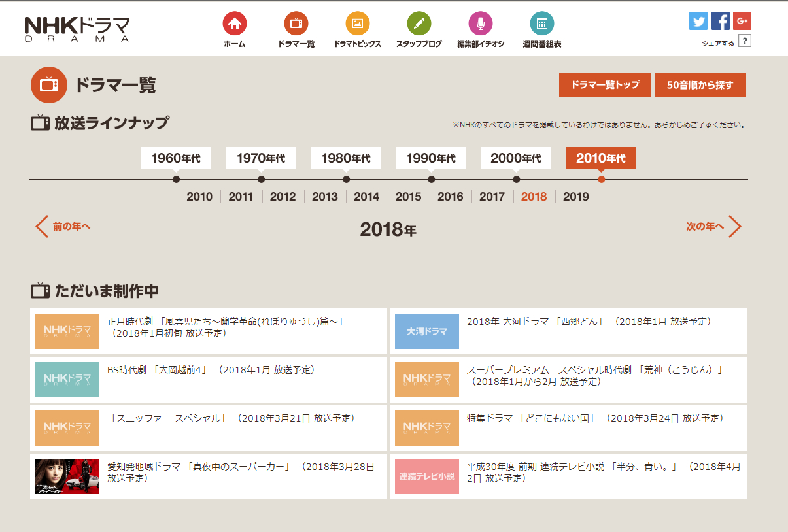Click the NHK Drama logo

[x=77, y=29]
